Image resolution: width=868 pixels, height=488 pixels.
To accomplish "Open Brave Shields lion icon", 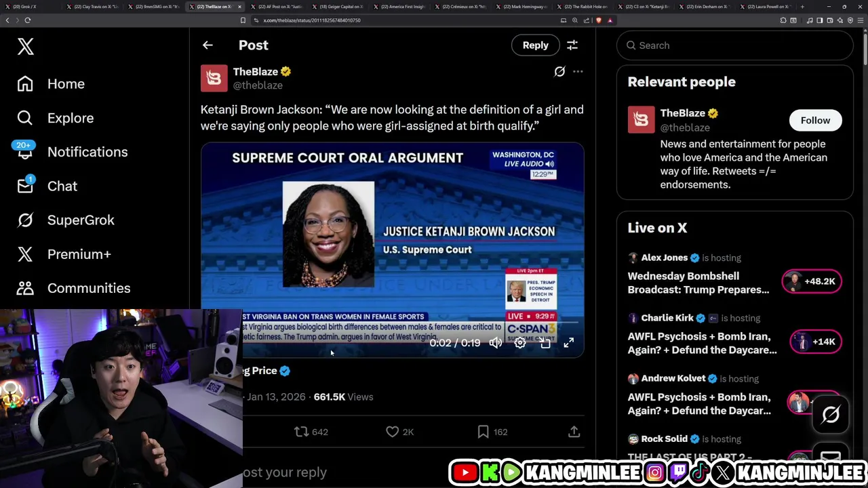I will pos(599,20).
